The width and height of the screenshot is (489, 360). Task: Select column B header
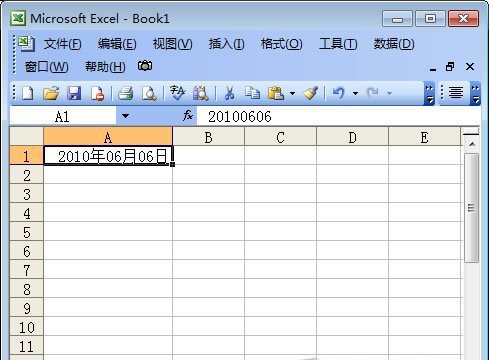pos(209,137)
